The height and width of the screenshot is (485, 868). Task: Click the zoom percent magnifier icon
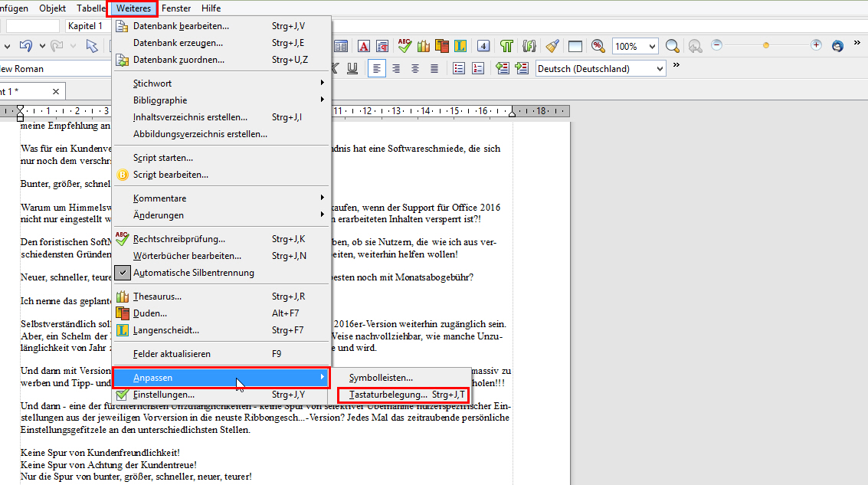pos(598,46)
